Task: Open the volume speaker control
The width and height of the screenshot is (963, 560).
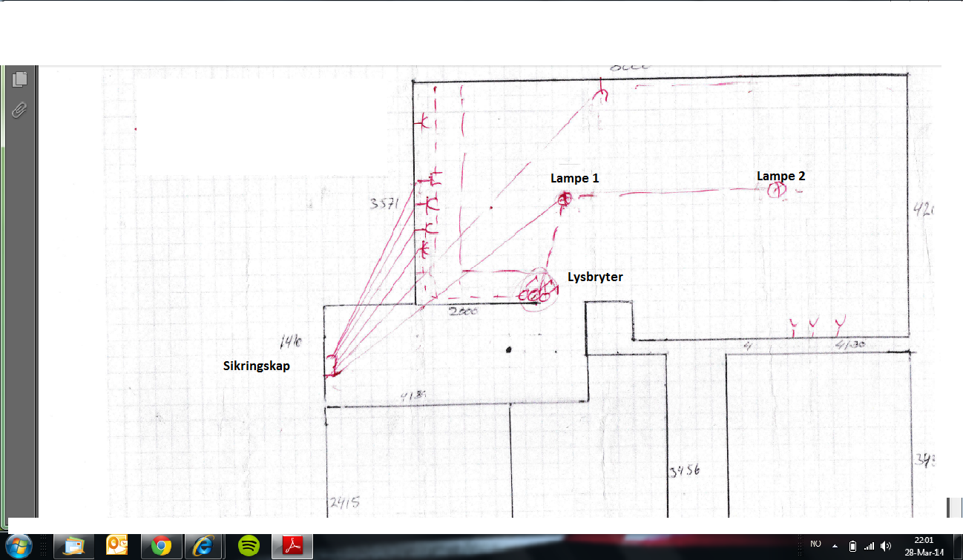Action: tap(885, 546)
